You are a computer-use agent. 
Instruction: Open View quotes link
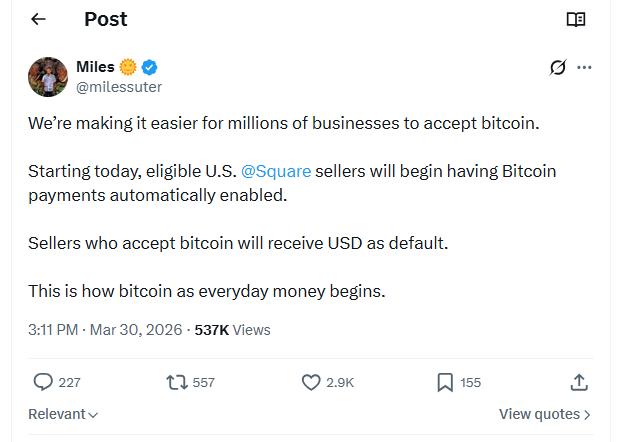pos(544,414)
